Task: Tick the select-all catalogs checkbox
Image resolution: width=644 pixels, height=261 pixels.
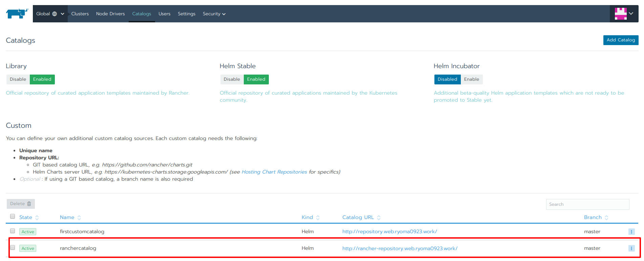Action: (13, 216)
